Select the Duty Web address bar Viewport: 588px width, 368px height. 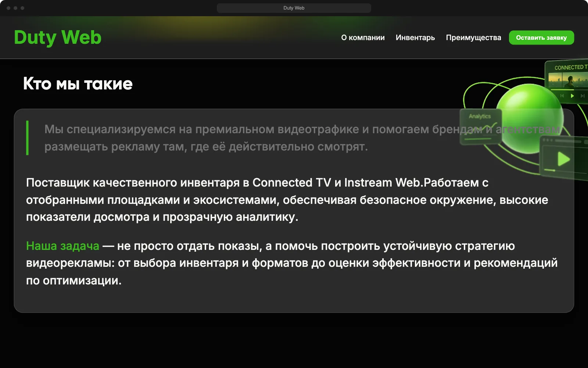click(x=294, y=8)
